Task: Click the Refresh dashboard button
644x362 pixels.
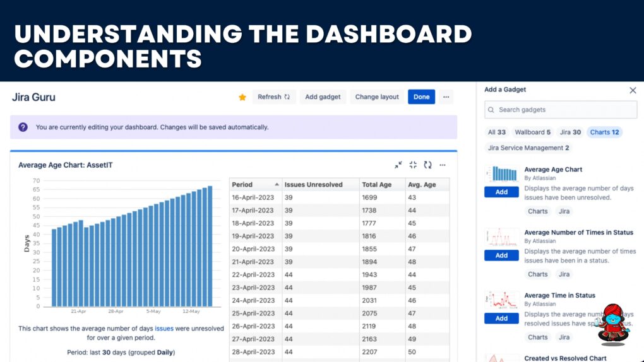Action: click(x=274, y=97)
